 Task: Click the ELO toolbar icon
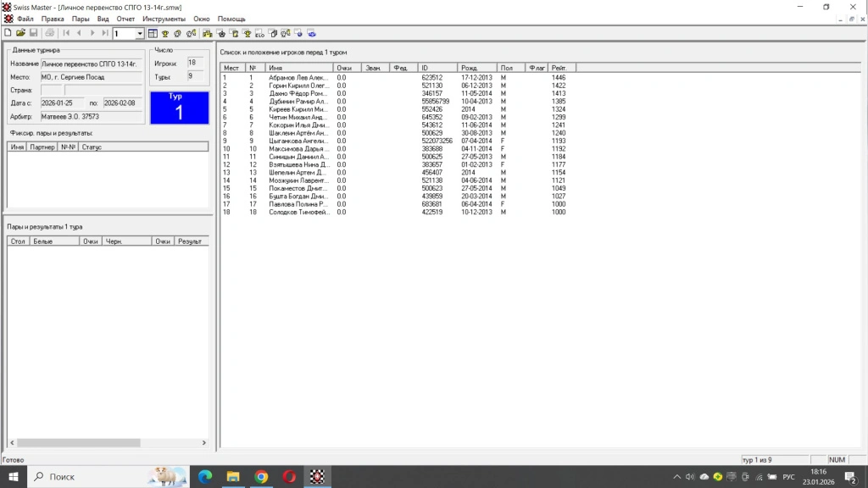click(259, 33)
